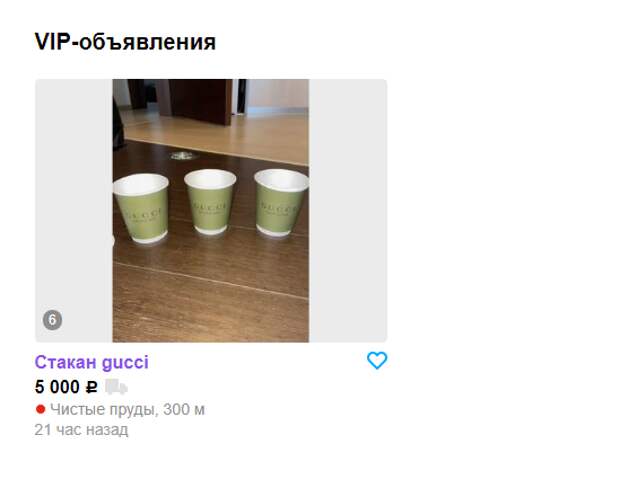The height and width of the screenshot is (488, 620).
Task: Click the dark wooden floor below cups
Action: [211, 293]
